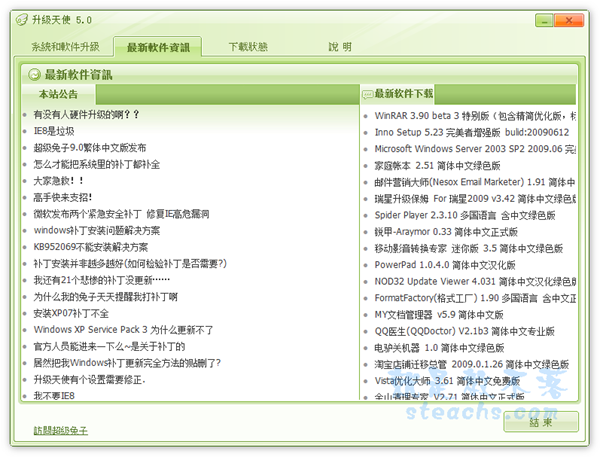Open 微软发布两个紧急安全补丁 announcement

pos(121,214)
